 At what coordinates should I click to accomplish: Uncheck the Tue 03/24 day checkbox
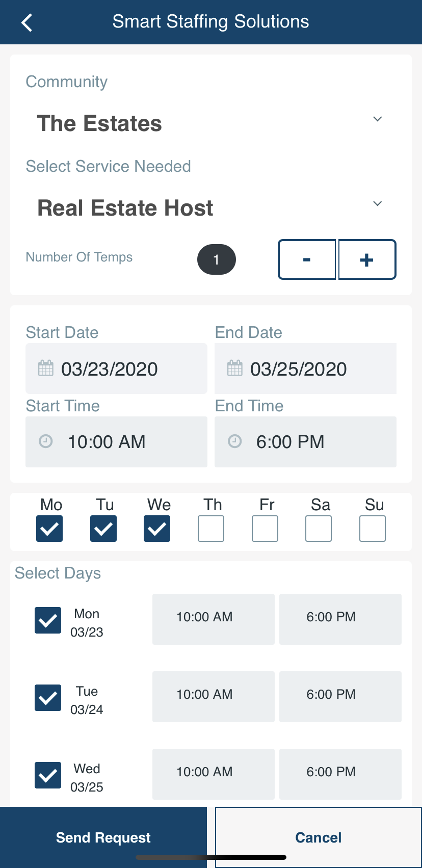[47, 698]
